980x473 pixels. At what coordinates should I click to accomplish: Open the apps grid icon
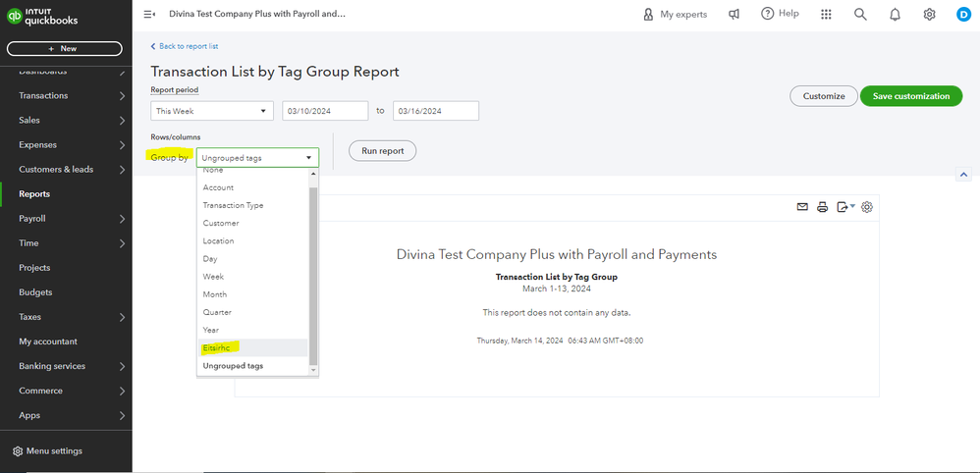(826, 14)
